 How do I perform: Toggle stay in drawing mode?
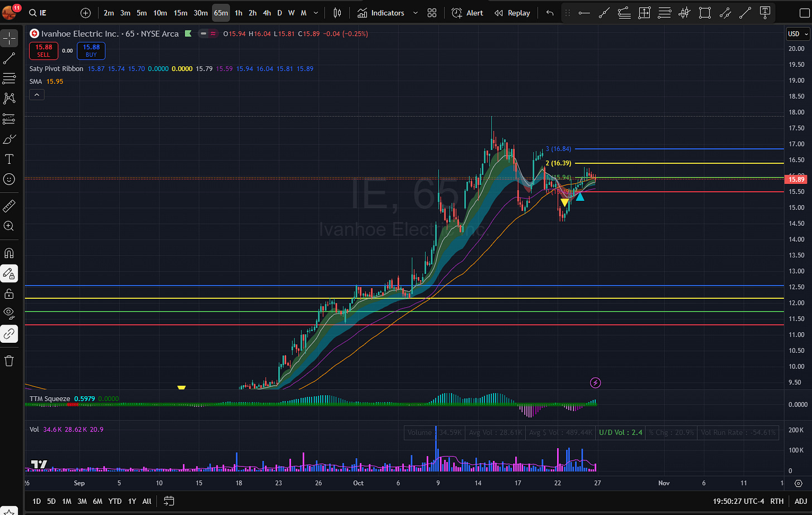(x=9, y=274)
